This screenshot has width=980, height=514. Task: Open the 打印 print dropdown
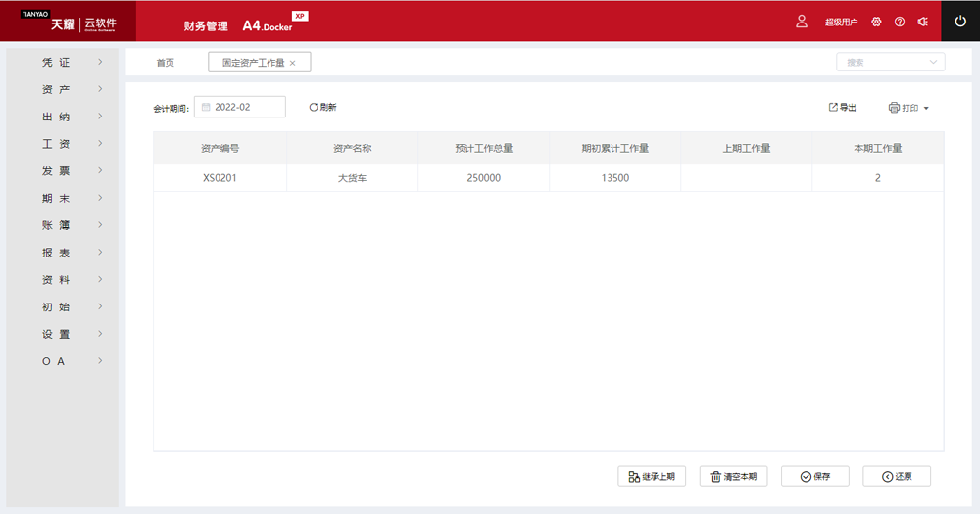point(907,108)
